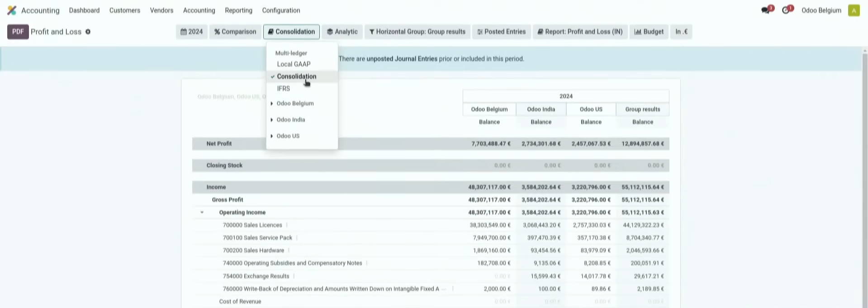Click the Operating Income row label
The width and height of the screenshot is (868, 308).
(242, 213)
